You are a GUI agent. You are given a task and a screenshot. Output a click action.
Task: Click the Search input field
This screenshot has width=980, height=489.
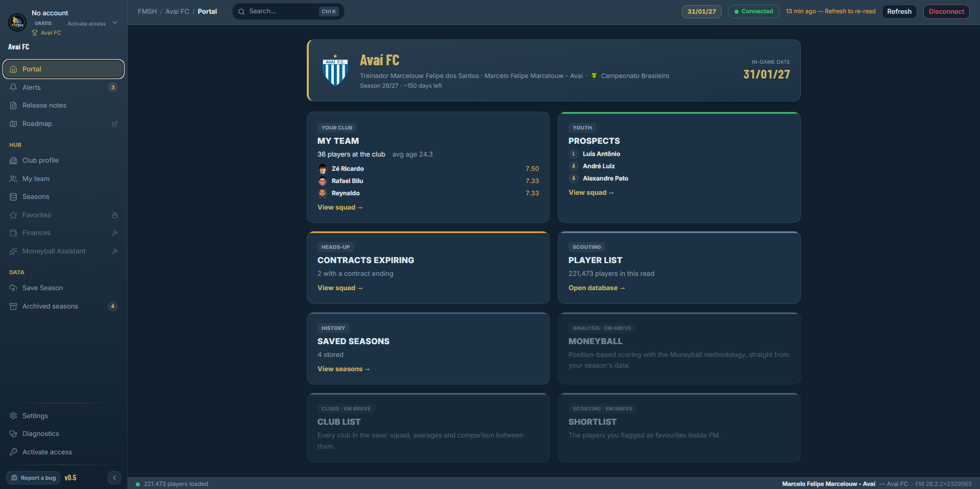(x=288, y=12)
